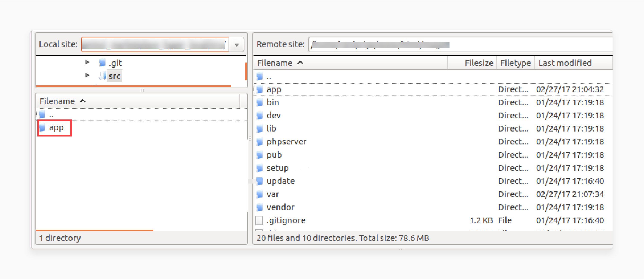This screenshot has width=644, height=279.
Task: Click the File type cell of .gitignore
Action: point(505,220)
